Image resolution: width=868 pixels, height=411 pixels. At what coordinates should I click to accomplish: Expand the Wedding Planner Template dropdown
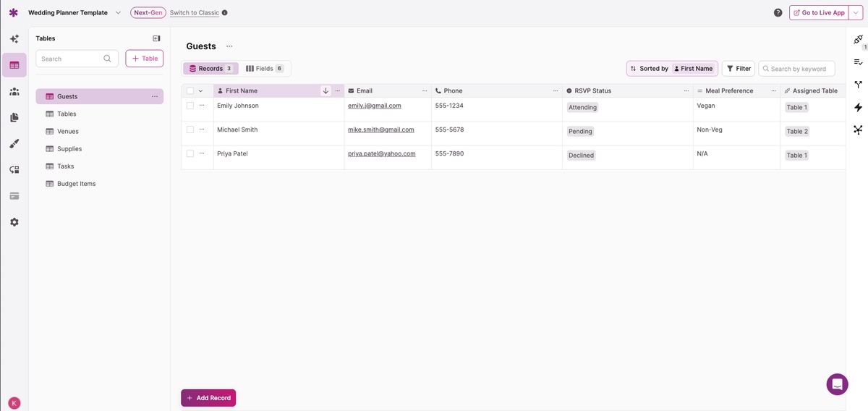[118, 13]
